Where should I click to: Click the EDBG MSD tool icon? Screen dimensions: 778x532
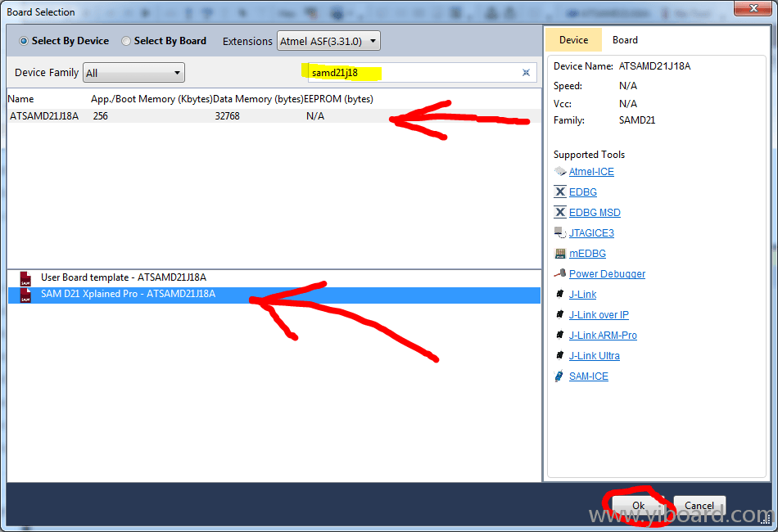coord(560,212)
